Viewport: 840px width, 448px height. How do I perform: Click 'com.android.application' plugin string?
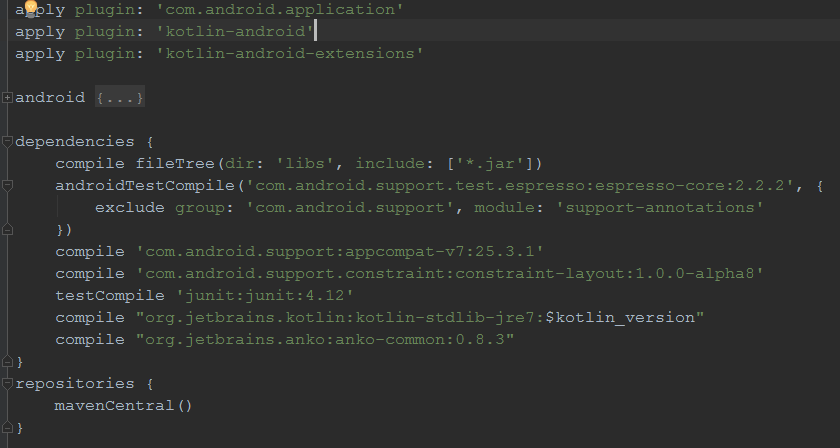point(279,10)
